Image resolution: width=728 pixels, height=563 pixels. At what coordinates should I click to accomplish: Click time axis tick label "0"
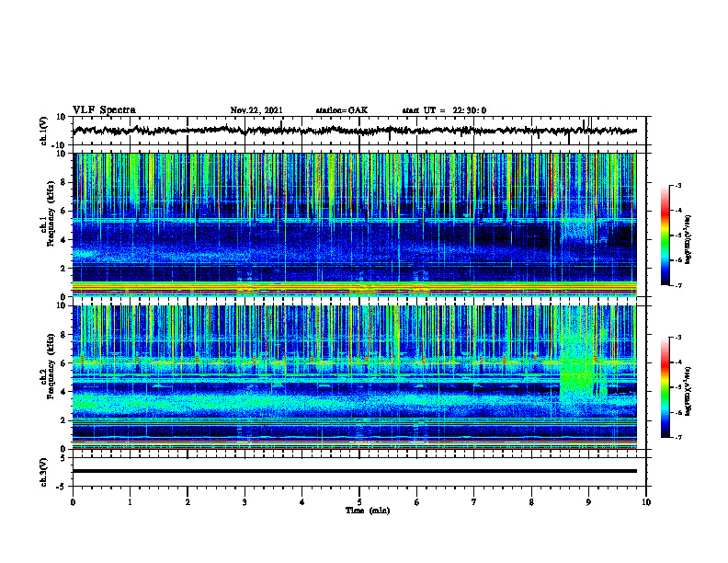click(73, 502)
